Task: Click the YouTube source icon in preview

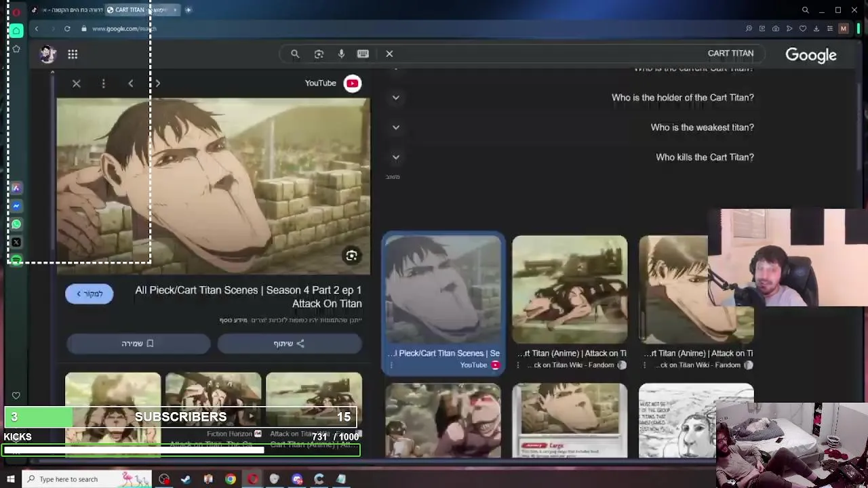Action: click(x=352, y=83)
